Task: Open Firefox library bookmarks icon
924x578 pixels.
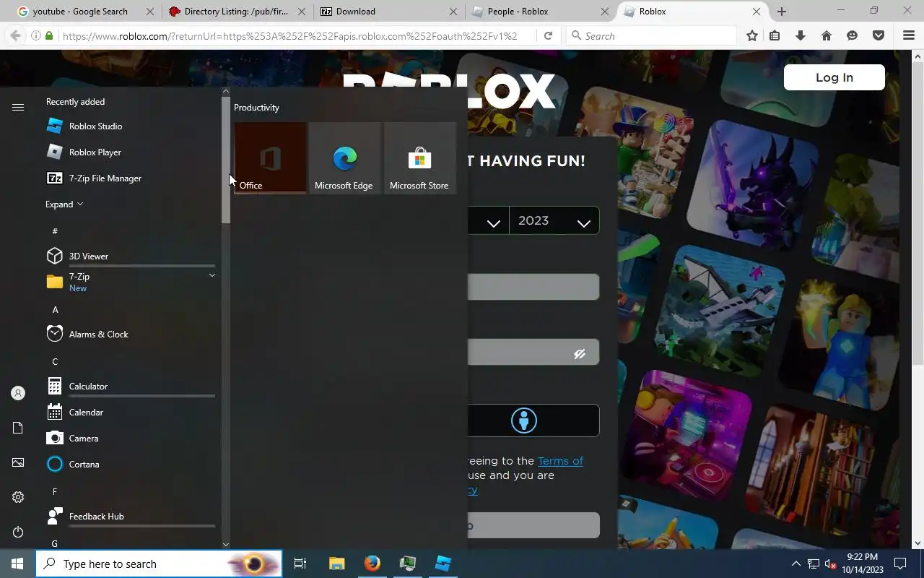Action: click(775, 35)
